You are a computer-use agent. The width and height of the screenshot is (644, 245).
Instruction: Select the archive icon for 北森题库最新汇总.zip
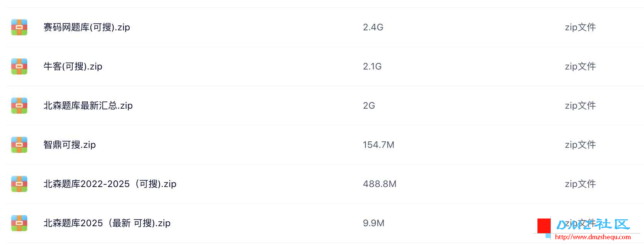(x=19, y=106)
